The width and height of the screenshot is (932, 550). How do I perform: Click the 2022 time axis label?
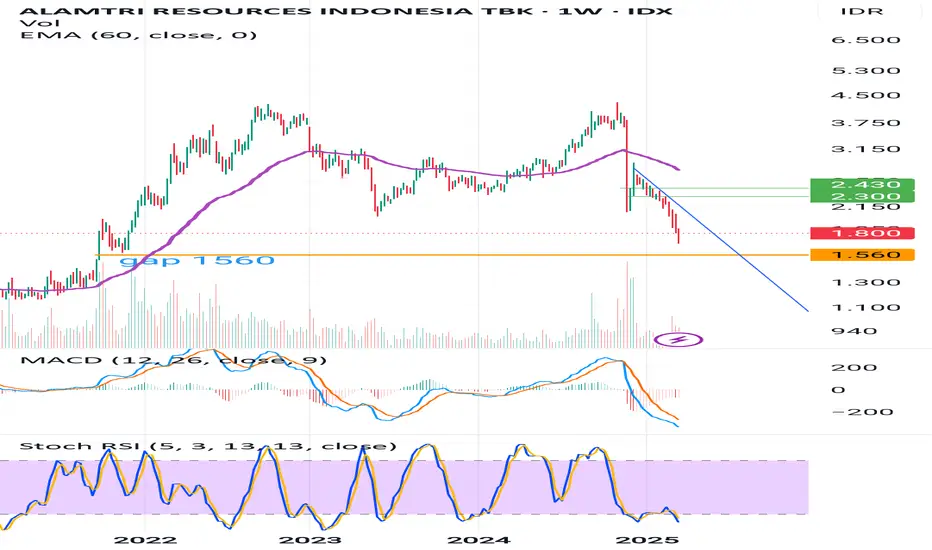tap(146, 540)
